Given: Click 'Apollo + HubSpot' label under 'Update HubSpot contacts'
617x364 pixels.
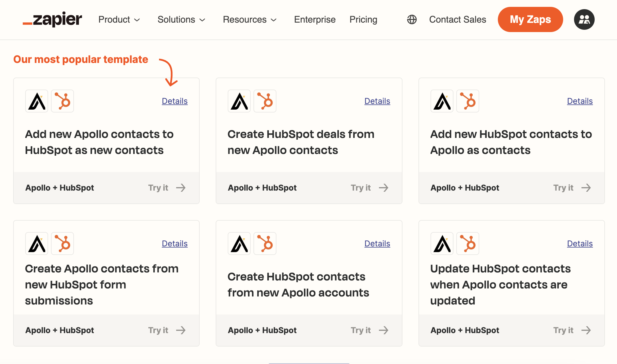Looking at the screenshot, I should pos(465,330).
